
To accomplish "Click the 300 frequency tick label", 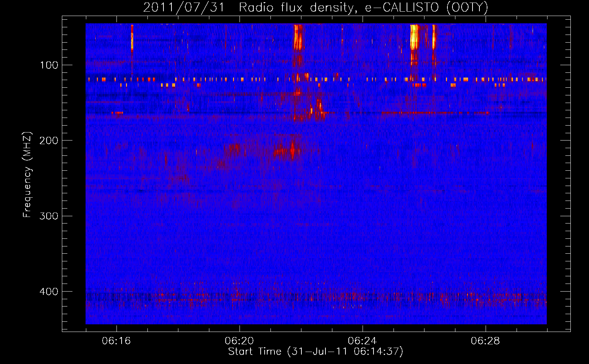I will [x=49, y=216].
